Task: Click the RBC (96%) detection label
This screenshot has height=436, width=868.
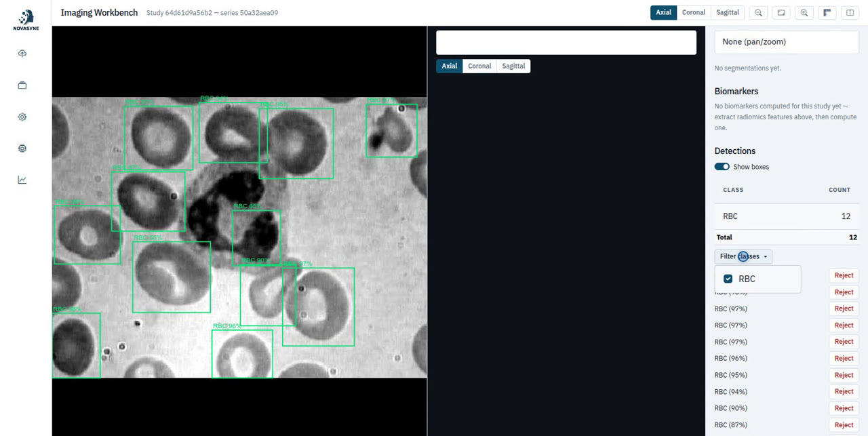Action: (x=731, y=358)
